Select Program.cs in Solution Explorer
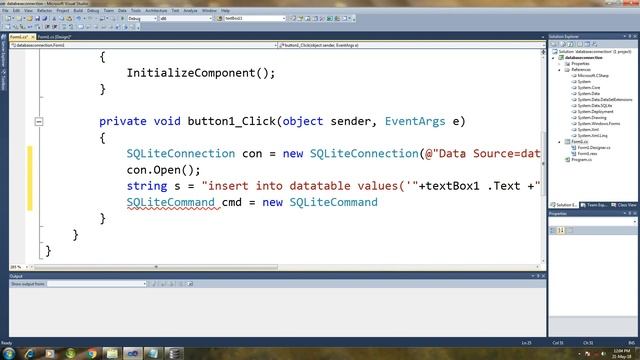Image resolution: width=640 pixels, height=360 pixels. point(581,160)
